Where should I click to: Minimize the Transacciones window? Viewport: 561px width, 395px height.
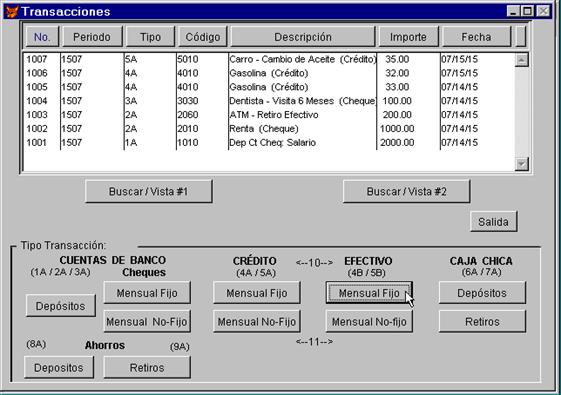coord(513,11)
